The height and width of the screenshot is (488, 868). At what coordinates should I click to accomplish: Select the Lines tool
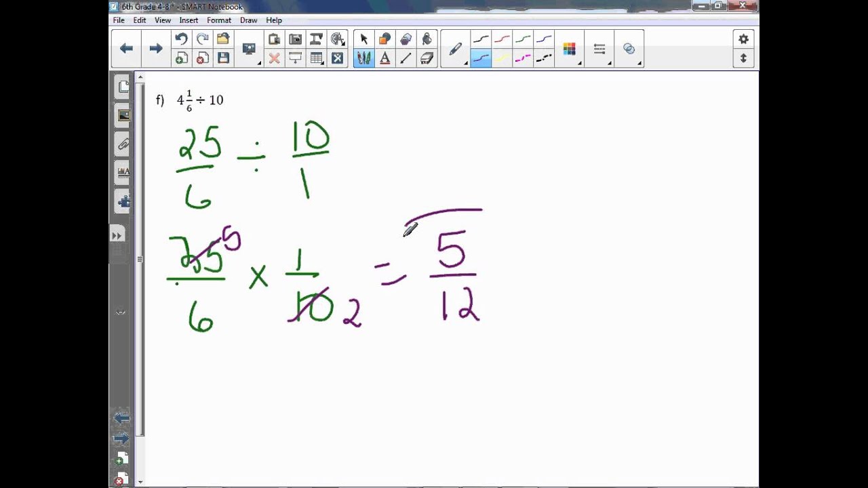[406, 58]
